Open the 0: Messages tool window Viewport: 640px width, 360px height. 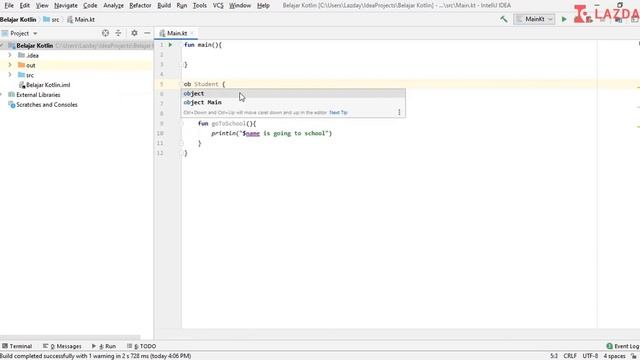coord(62,346)
